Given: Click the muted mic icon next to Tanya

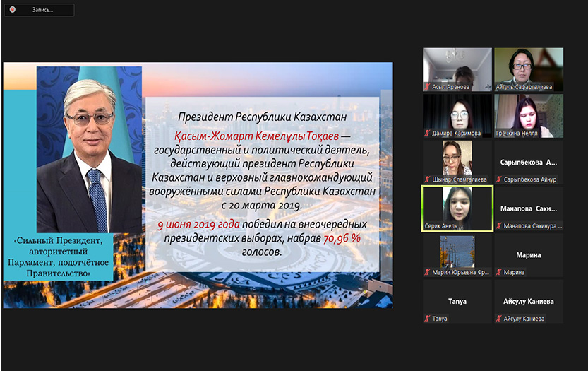Looking at the screenshot, I should pyautogui.click(x=427, y=319).
